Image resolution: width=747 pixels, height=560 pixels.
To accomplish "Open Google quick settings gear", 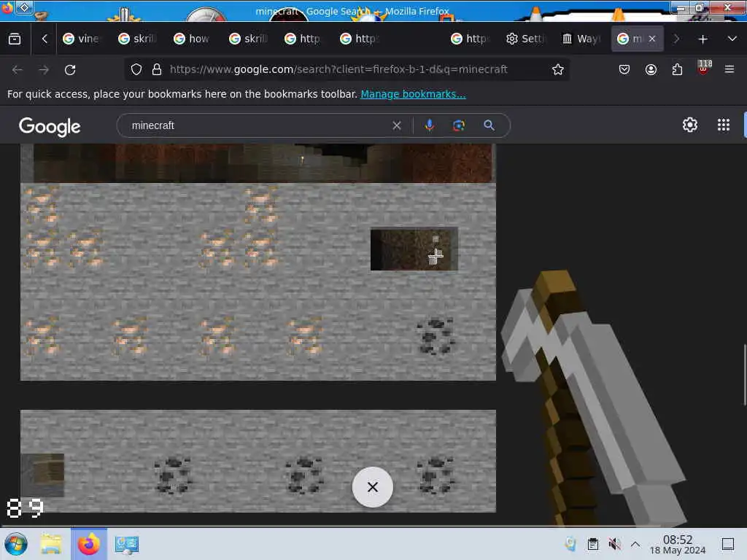I will point(690,125).
